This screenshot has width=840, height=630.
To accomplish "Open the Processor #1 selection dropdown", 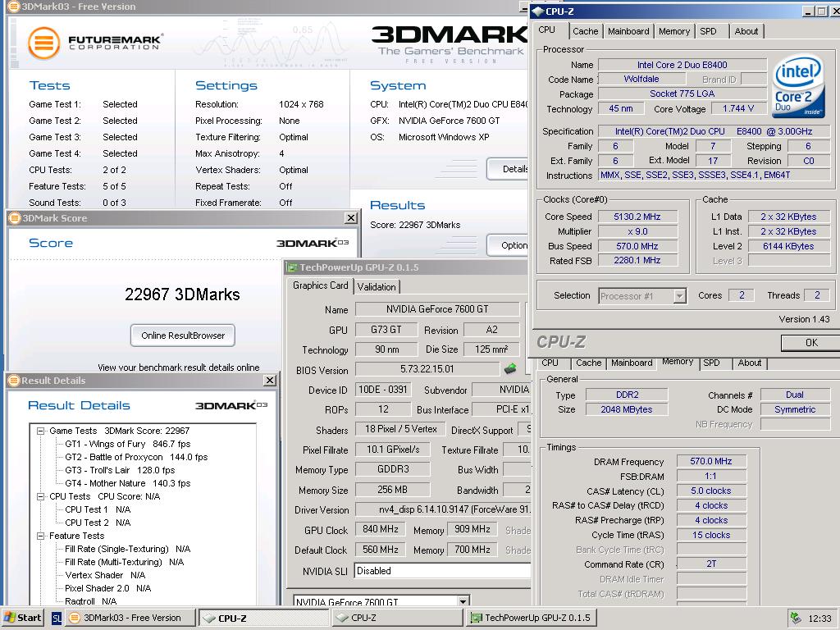I will pos(680,295).
